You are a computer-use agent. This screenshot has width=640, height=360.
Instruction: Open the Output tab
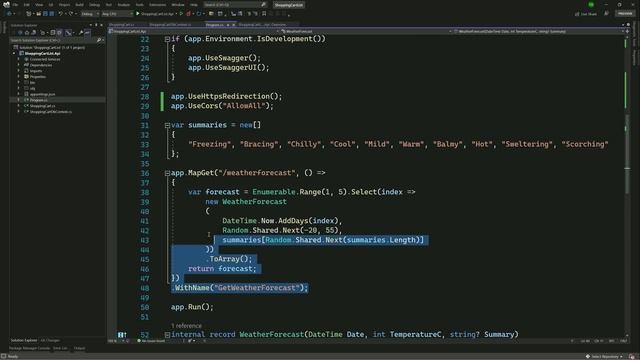[x=79, y=348]
